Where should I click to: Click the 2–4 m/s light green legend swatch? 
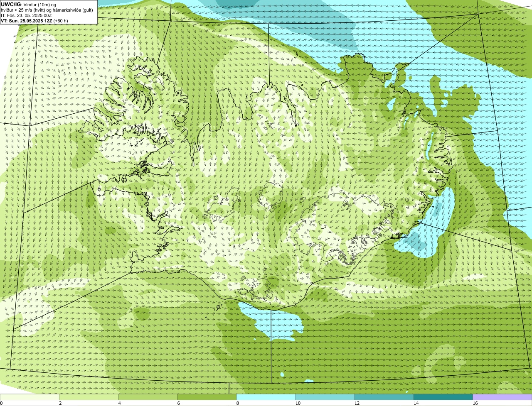[89, 397]
